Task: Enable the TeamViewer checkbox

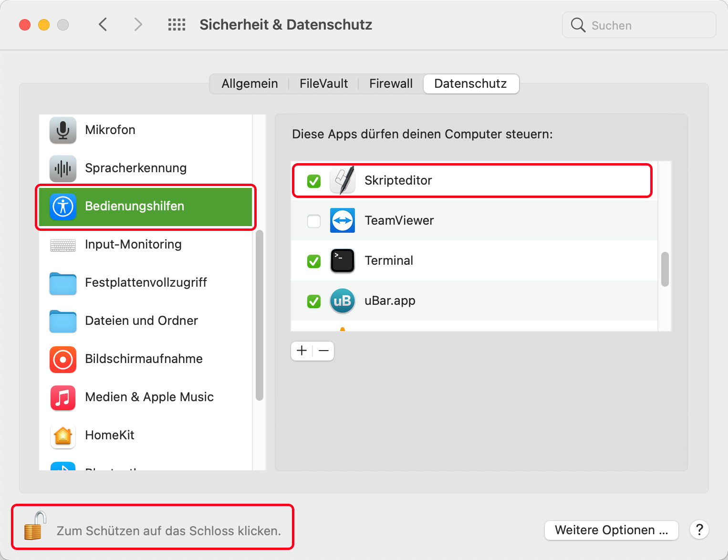Action: [x=314, y=221]
